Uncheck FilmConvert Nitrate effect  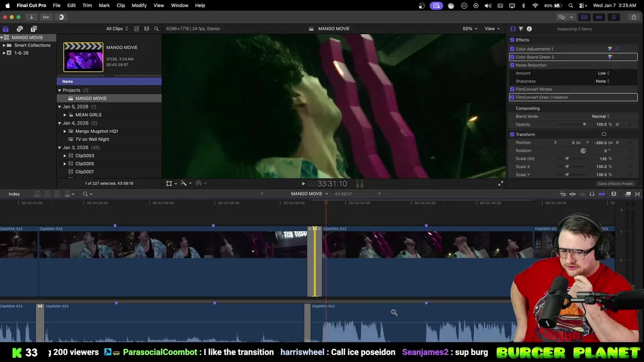[512, 89]
